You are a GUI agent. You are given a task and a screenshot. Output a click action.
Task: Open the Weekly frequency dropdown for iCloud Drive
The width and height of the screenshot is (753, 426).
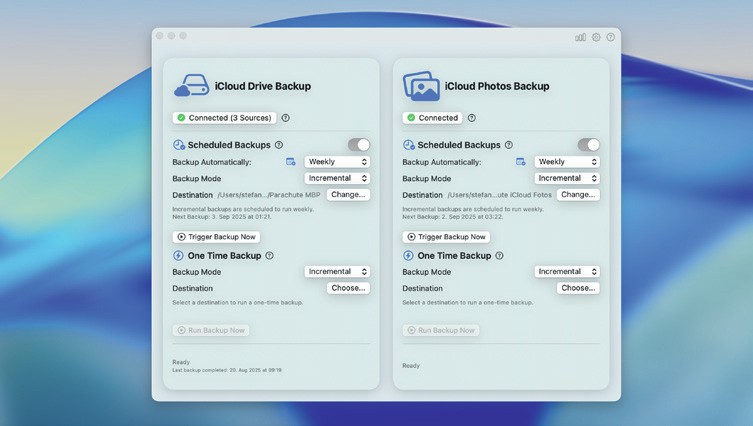pos(337,162)
